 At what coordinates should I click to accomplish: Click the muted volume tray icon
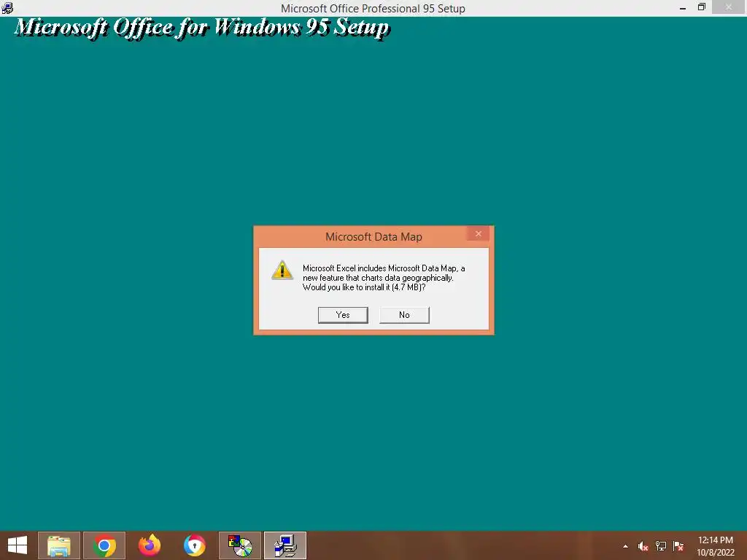pos(643,546)
